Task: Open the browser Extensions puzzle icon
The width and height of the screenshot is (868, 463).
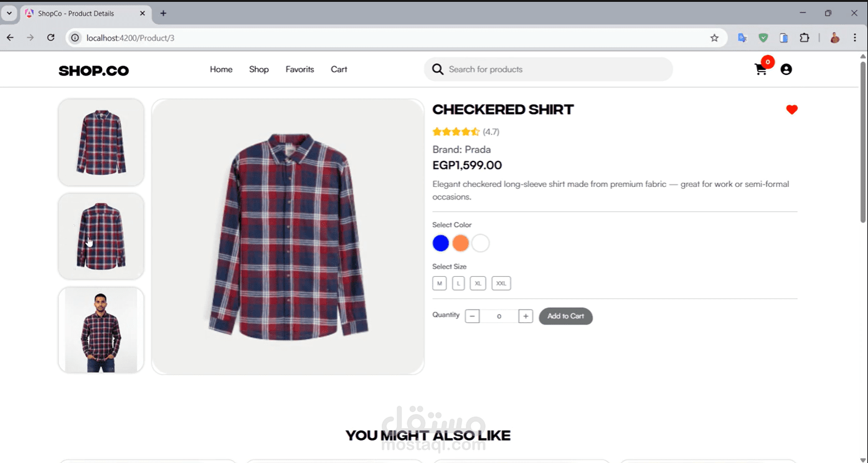Action: point(804,38)
